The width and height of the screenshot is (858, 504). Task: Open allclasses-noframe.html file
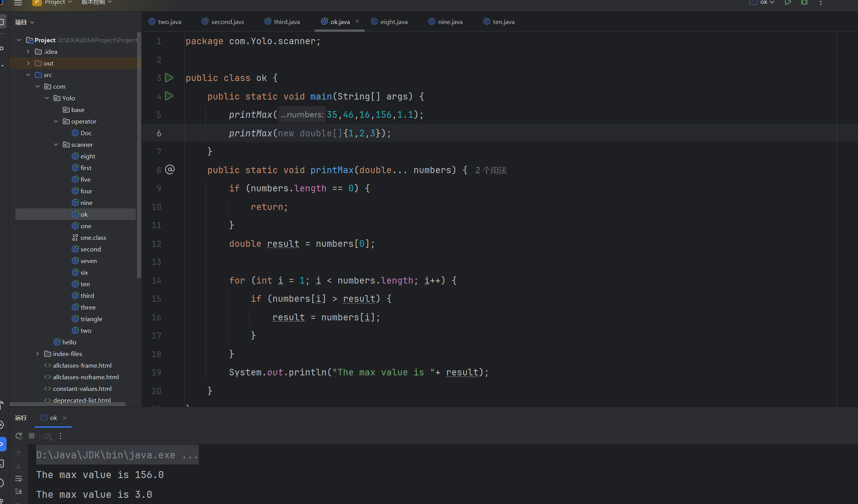81,377
